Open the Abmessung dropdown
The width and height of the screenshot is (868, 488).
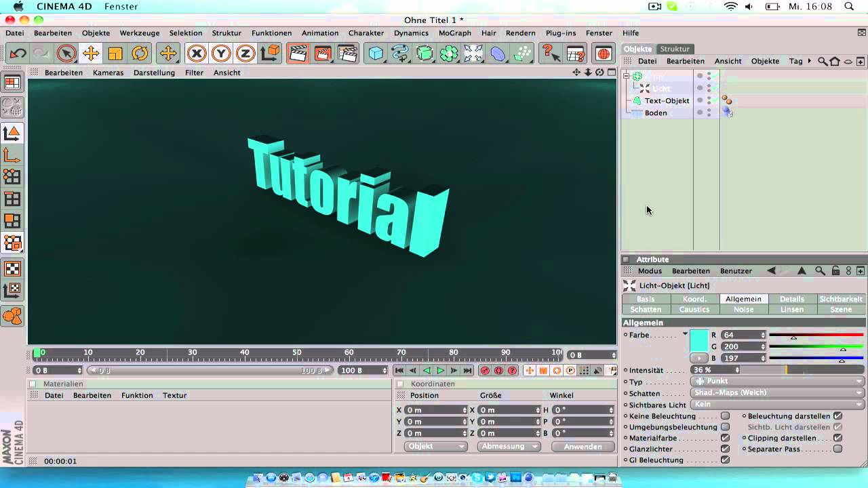[x=509, y=447]
